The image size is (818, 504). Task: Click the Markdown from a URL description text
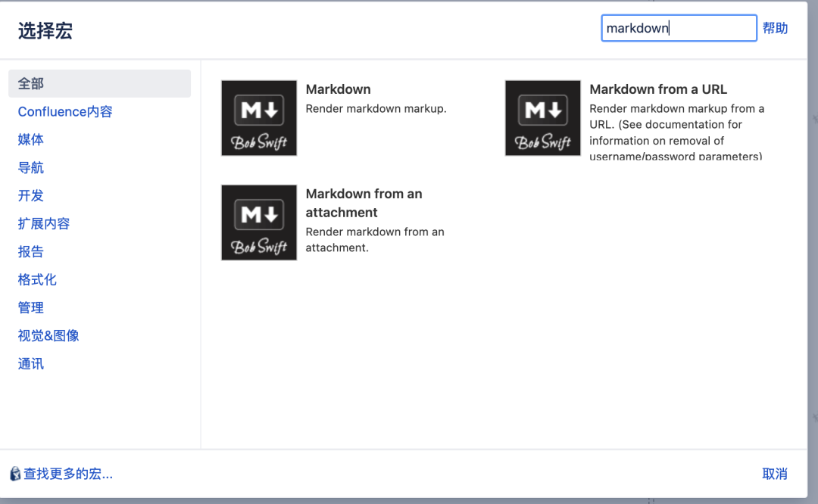(676, 132)
